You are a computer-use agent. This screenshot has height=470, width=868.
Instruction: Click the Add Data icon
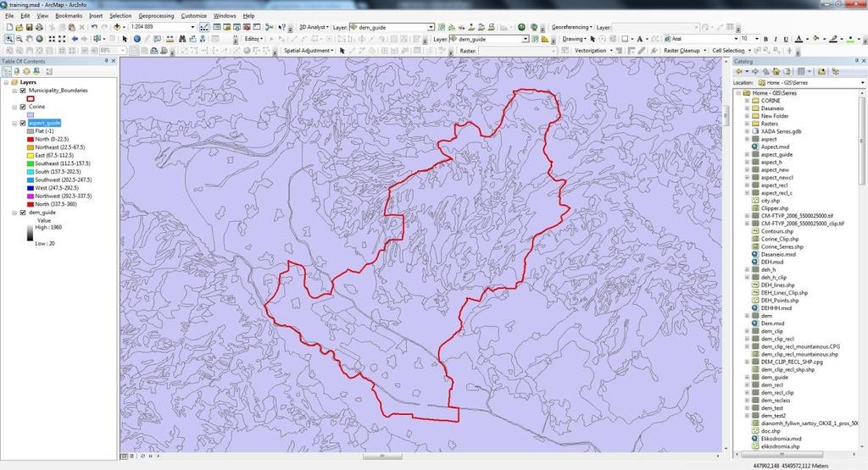[117, 27]
